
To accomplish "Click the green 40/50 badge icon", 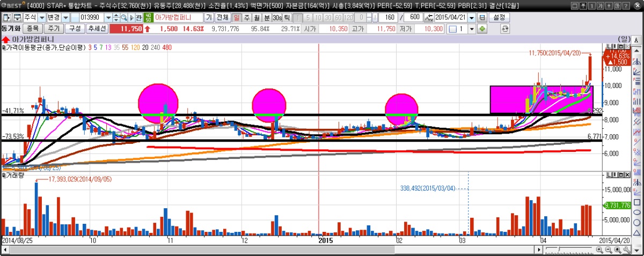I will point(148,17).
